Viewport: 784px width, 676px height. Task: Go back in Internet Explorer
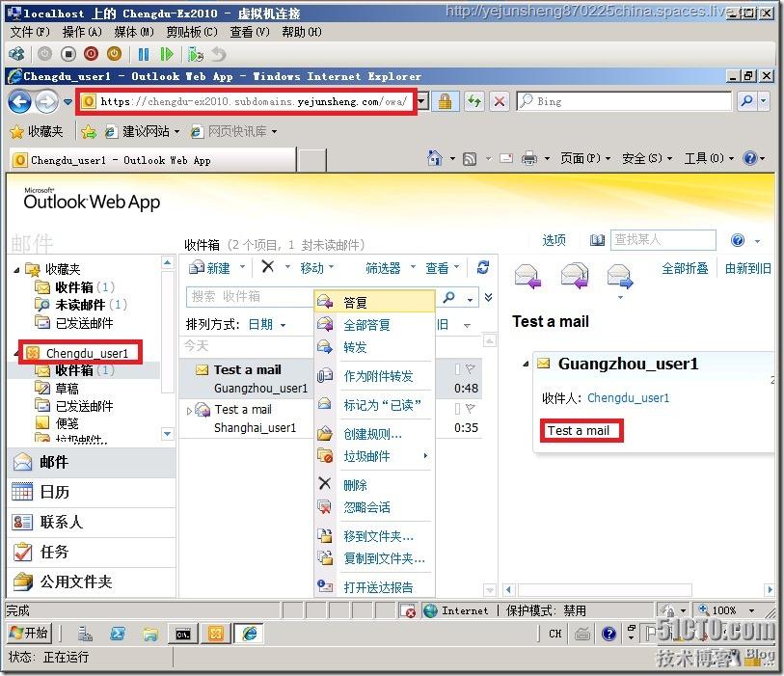19,102
